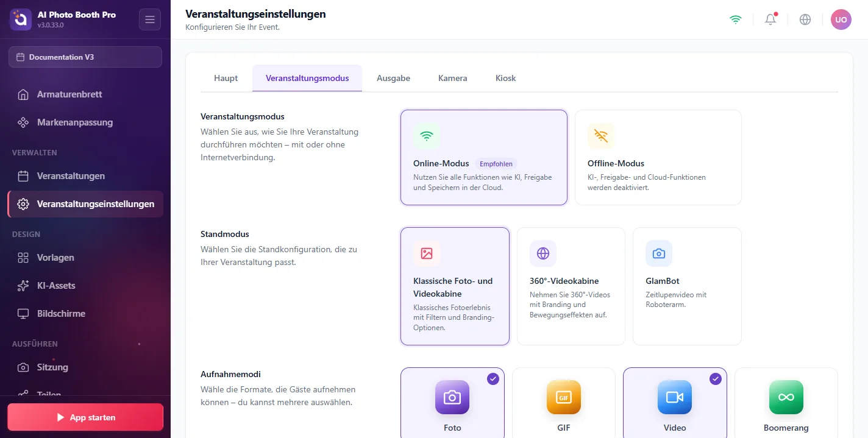868x438 pixels.
Task: Open Vorlagen section
Action: point(85,258)
